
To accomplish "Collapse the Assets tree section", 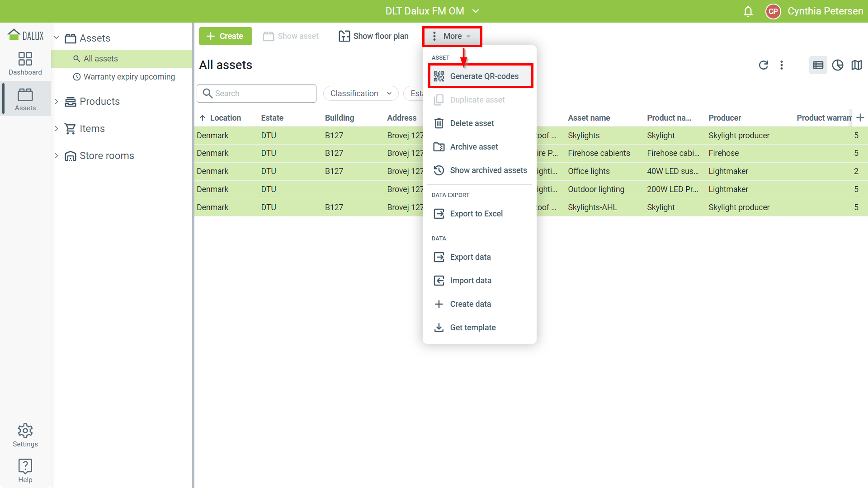I will [57, 38].
